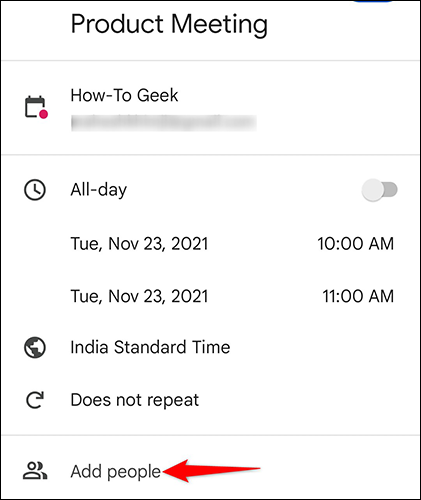Tap Add people to invite guests
The height and width of the screenshot is (500, 421).
click(x=116, y=472)
